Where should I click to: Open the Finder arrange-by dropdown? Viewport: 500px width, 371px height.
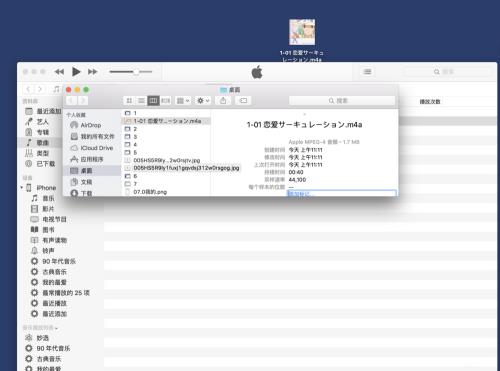[183, 101]
